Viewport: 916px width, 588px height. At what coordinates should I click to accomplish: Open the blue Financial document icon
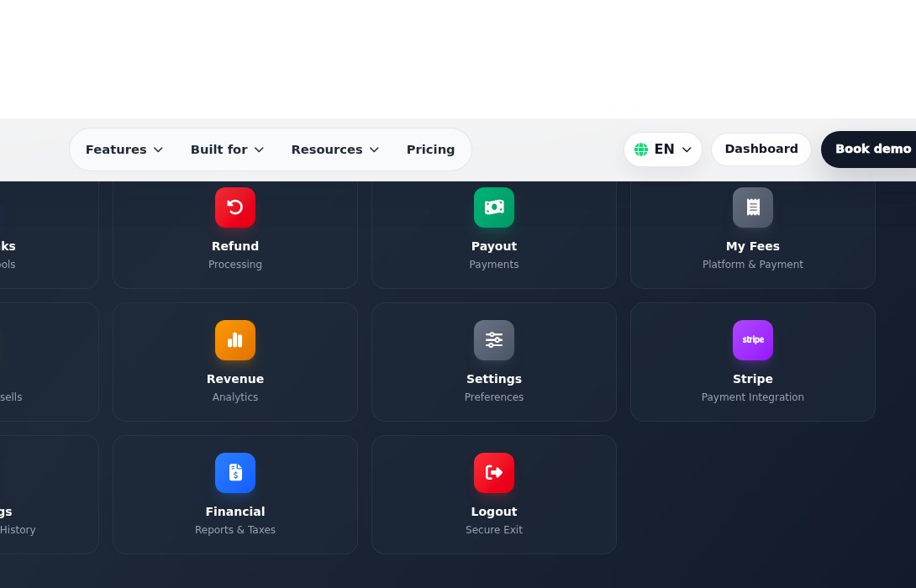234,472
